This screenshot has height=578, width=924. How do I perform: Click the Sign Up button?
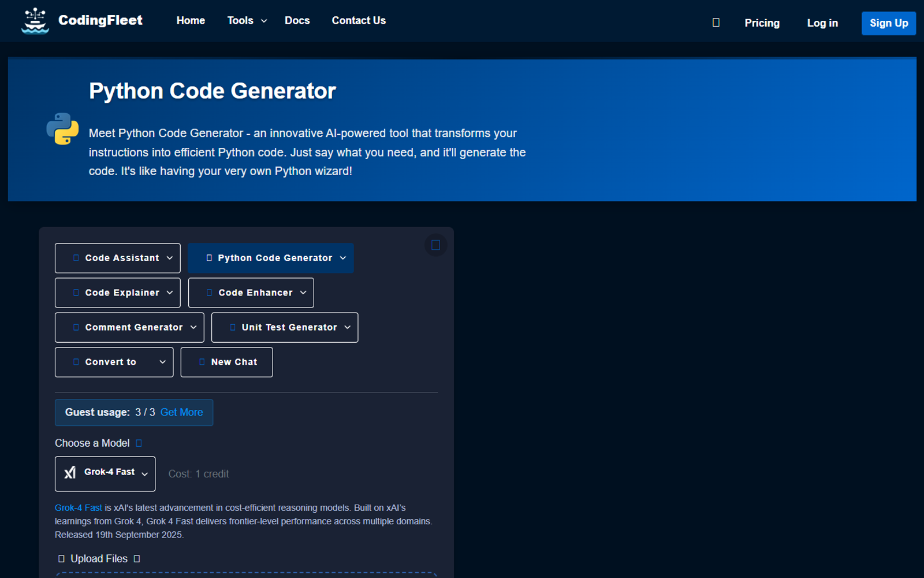click(889, 23)
